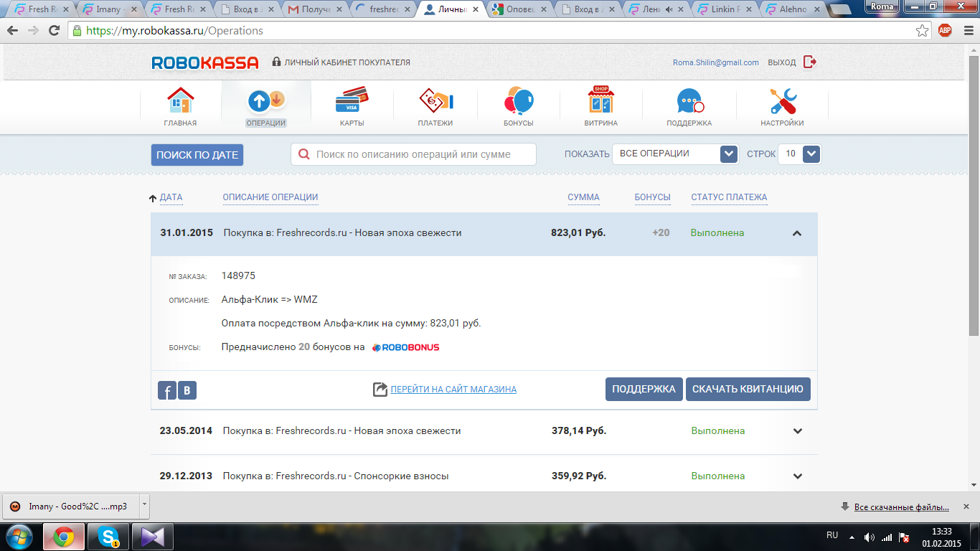Click the amount 378,14 Руб.
This screenshot has height=551, width=980.
tap(579, 431)
